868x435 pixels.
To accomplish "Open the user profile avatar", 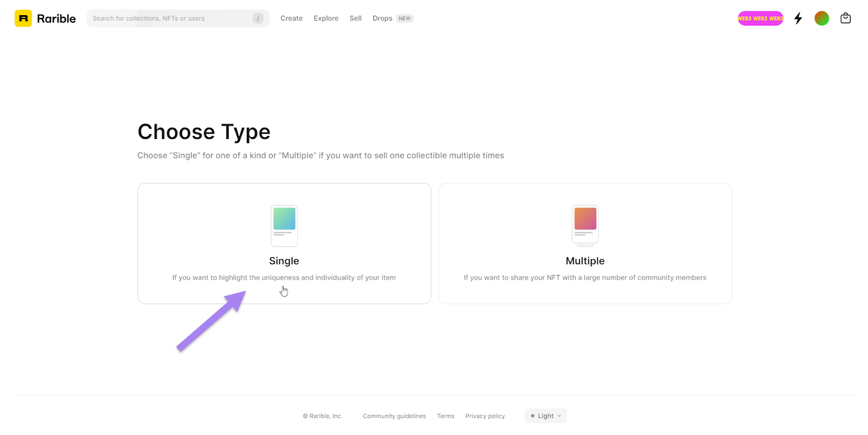I will 821,18.
